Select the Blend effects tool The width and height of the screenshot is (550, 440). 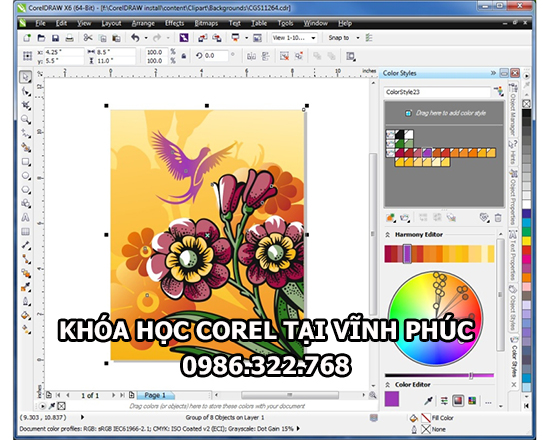26,273
